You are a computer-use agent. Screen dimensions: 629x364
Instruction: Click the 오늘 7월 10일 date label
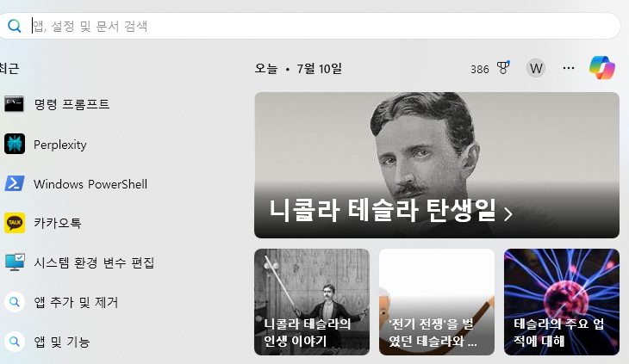[298, 69]
